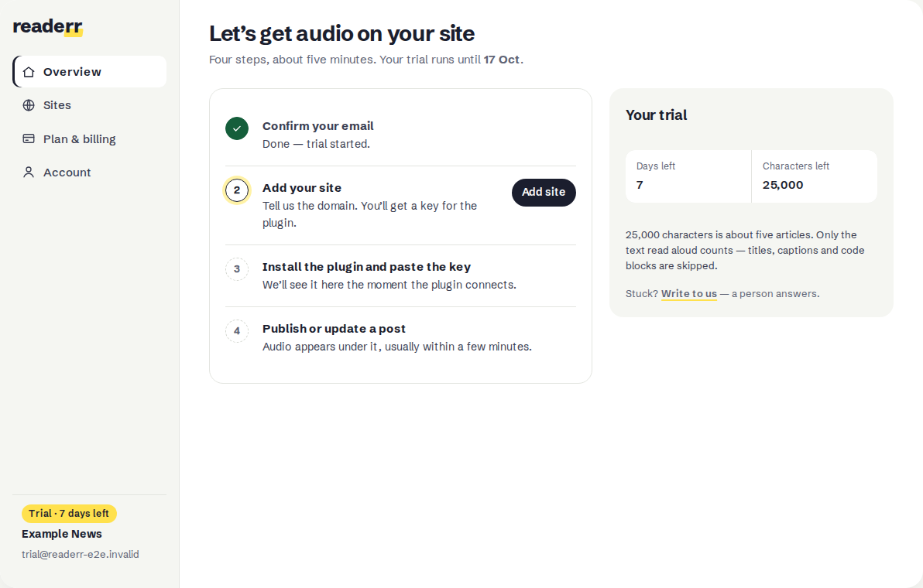Click the Characters left label
The height and width of the screenshot is (588, 923).
[x=796, y=166]
